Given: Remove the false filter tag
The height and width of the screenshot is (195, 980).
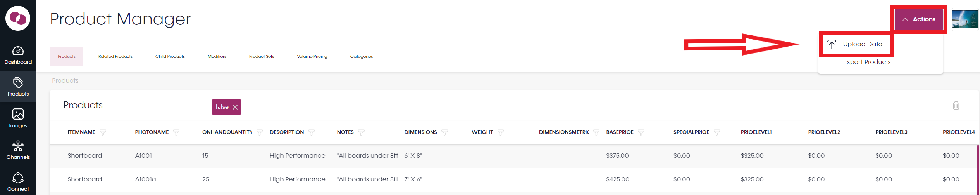Looking at the screenshot, I should click(x=235, y=107).
